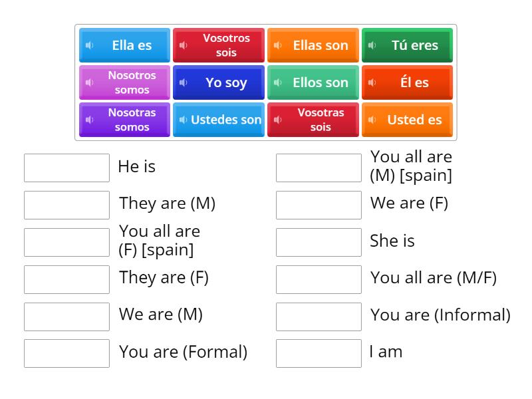Click the answer box beside "You are (Formal)"
This screenshot has width=532, height=399.
66,353
